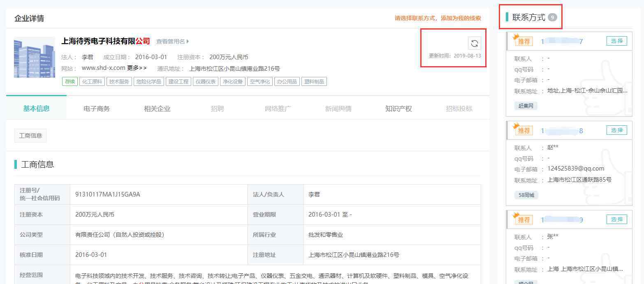Select the 新闻舆情 tab
644x284 pixels.
coord(338,109)
